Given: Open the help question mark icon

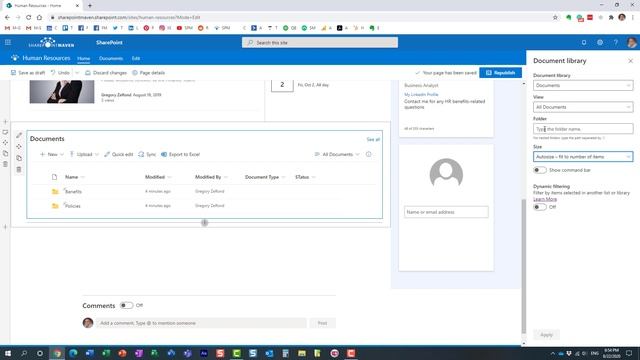Looking at the screenshot, I should pyautogui.click(x=616, y=42).
